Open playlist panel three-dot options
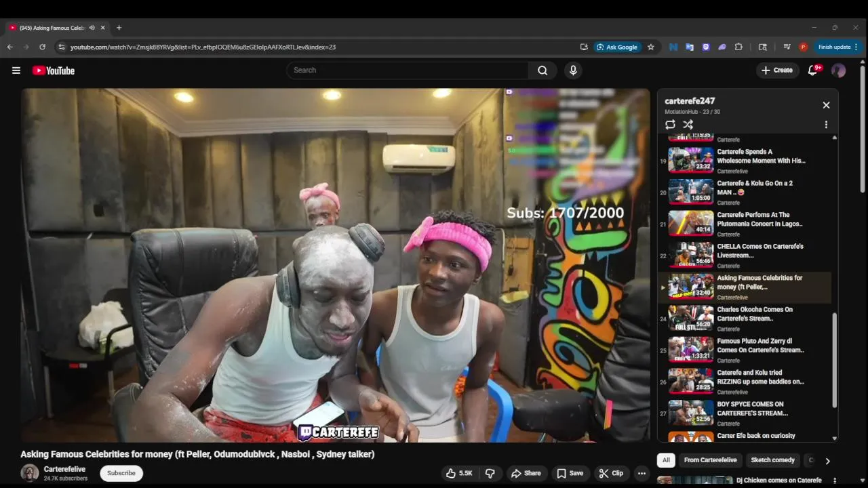The height and width of the screenshot is (488, 868). point(826,125)
